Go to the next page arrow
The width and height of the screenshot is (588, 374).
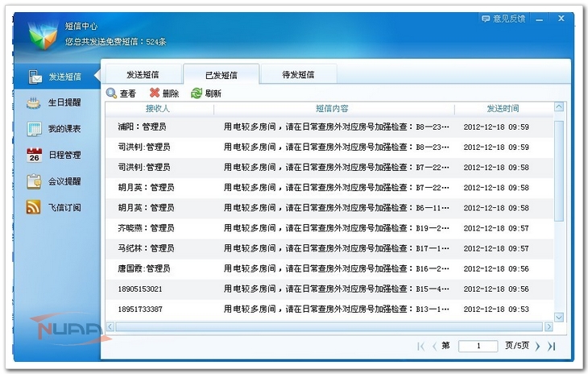537,346
